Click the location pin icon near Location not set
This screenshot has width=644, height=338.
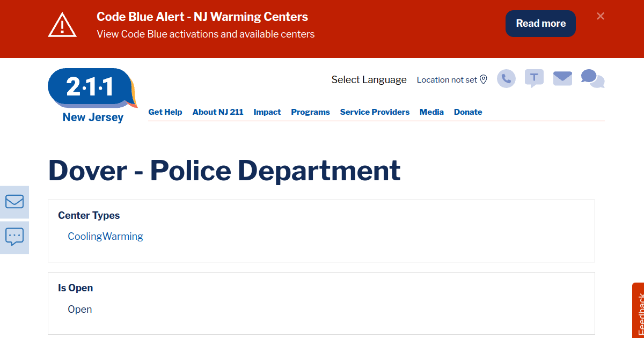(484, 79)
